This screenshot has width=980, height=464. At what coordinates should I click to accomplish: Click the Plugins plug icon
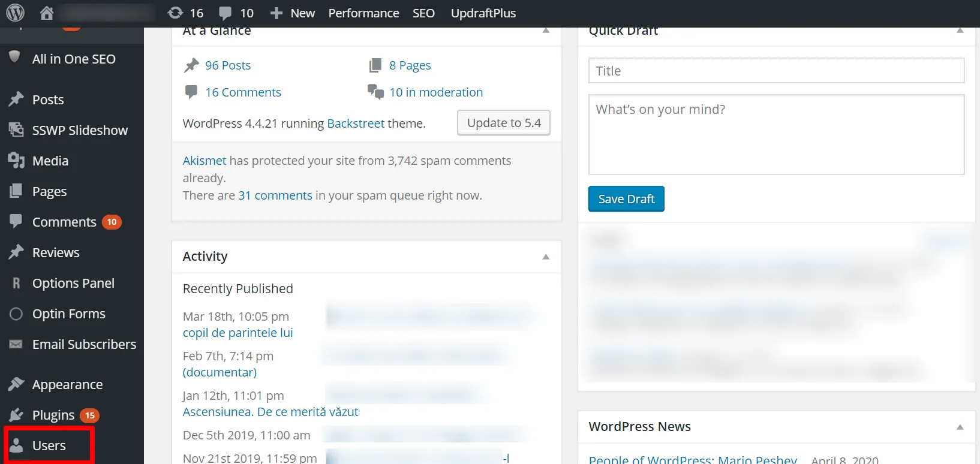coord(16,414)
